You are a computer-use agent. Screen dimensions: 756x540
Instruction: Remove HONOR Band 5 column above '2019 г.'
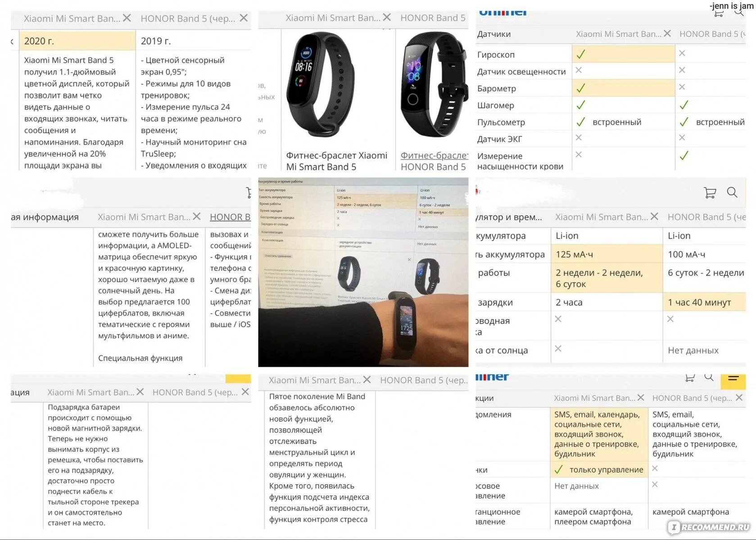[x=244, y=18]
